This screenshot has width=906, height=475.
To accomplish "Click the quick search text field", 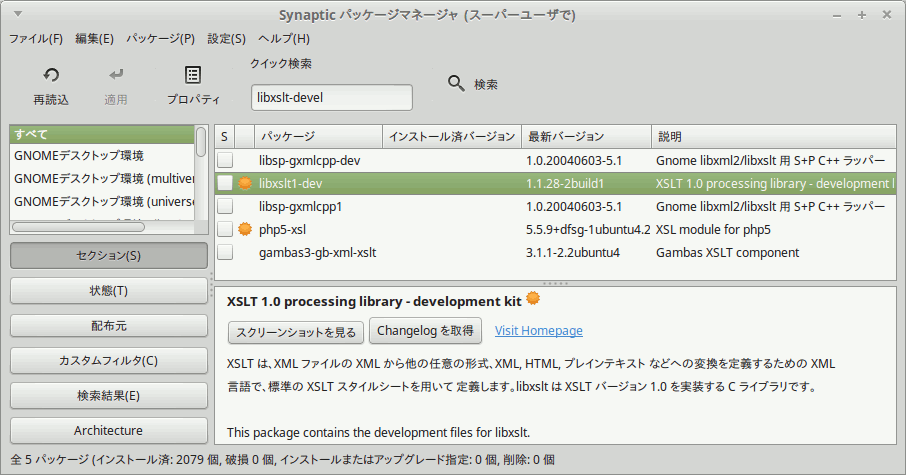I will 331,97.
